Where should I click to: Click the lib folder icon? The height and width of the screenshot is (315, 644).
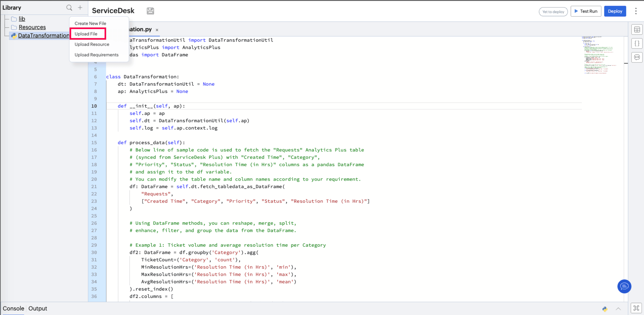pos(14,19)
